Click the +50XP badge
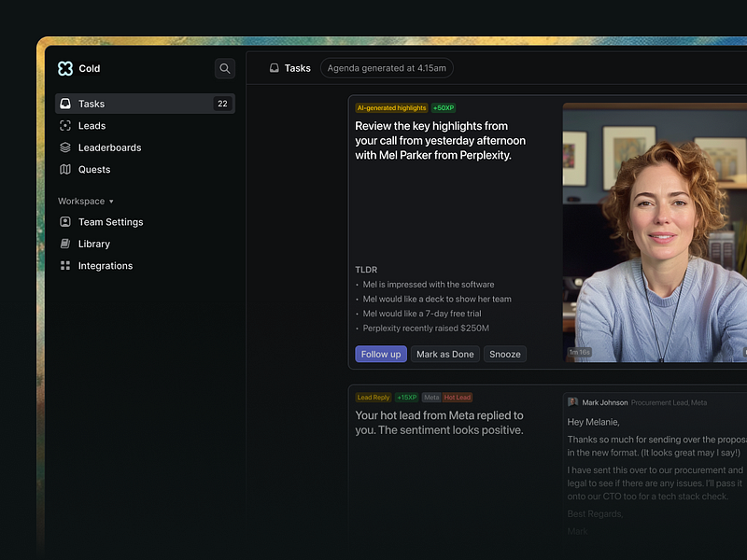Image resolution: width=747 pixels, height=560 pixels. (x=444, y=108)
